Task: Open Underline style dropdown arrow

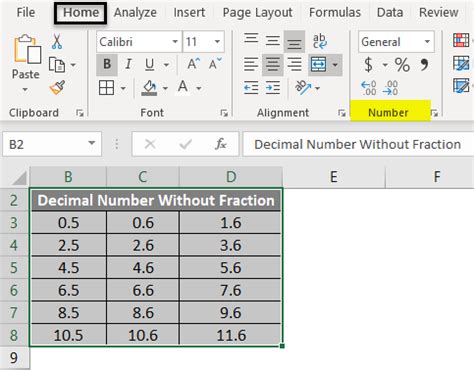Action: (x=166, y=65)
